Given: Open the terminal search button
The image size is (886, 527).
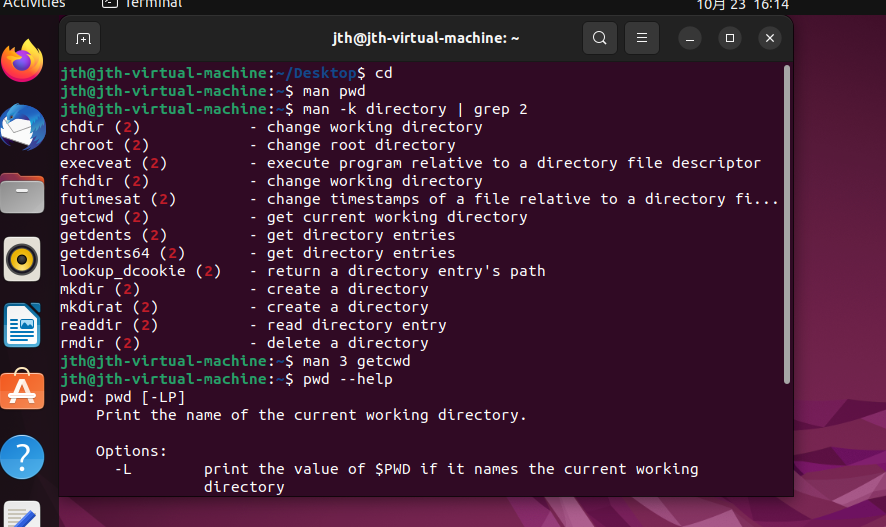Looking at the screenshot, I should (x=600, y=38).
